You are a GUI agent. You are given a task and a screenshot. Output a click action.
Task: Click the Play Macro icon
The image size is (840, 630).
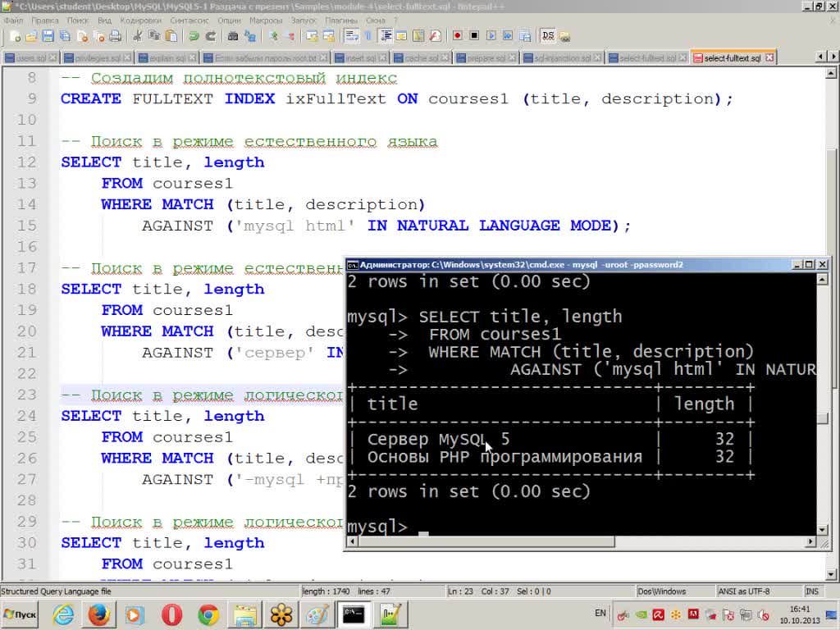click(491, 36)
